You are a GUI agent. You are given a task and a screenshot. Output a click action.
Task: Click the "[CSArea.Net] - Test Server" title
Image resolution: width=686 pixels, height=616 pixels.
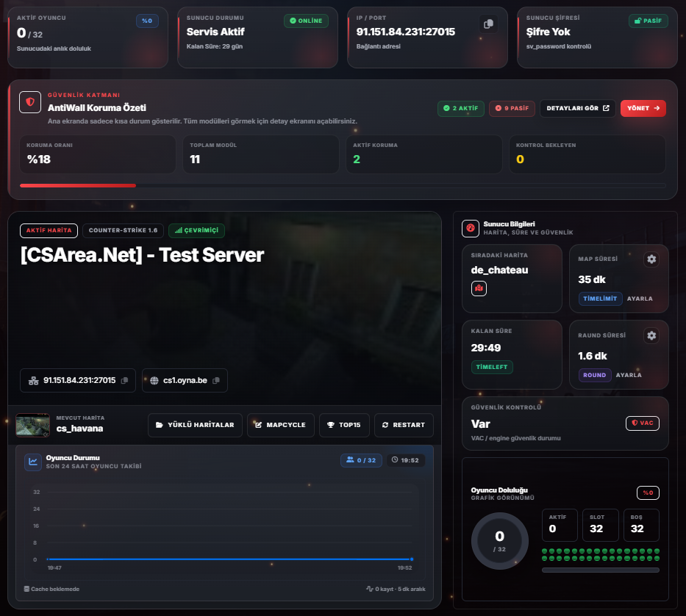[142, 255]
